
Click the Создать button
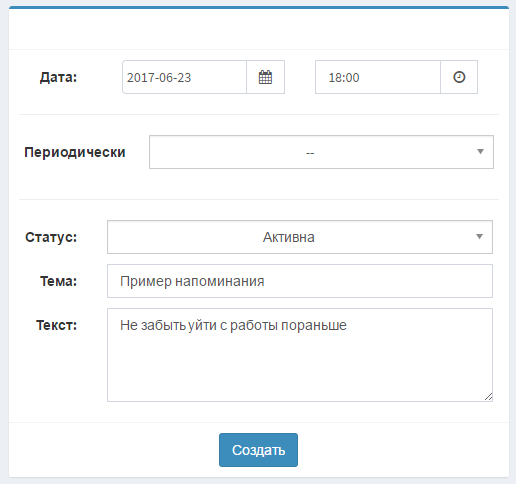tap(258, 450)
